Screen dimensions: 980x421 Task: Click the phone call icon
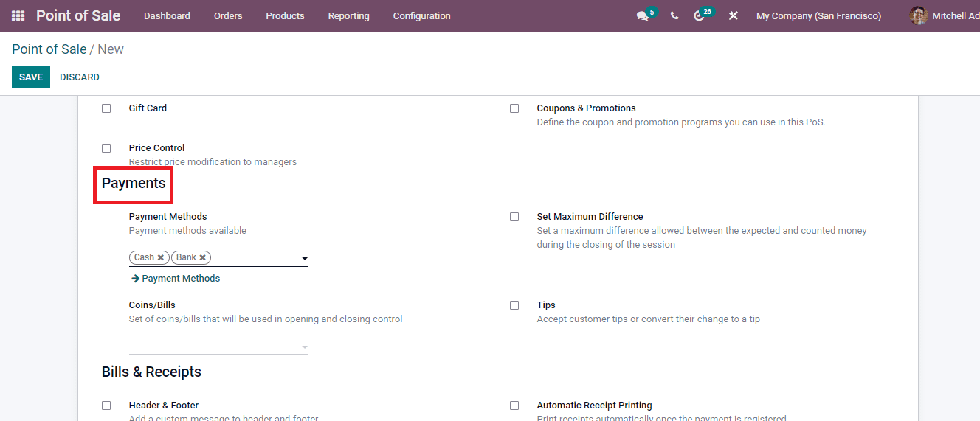coord(674,16)
